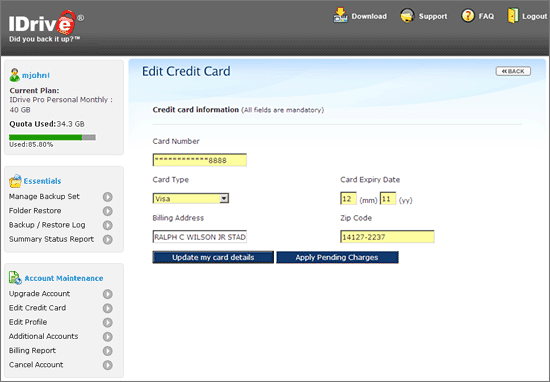Click the arrow icon beside Backup / Restore Log

tap(108, 225)
